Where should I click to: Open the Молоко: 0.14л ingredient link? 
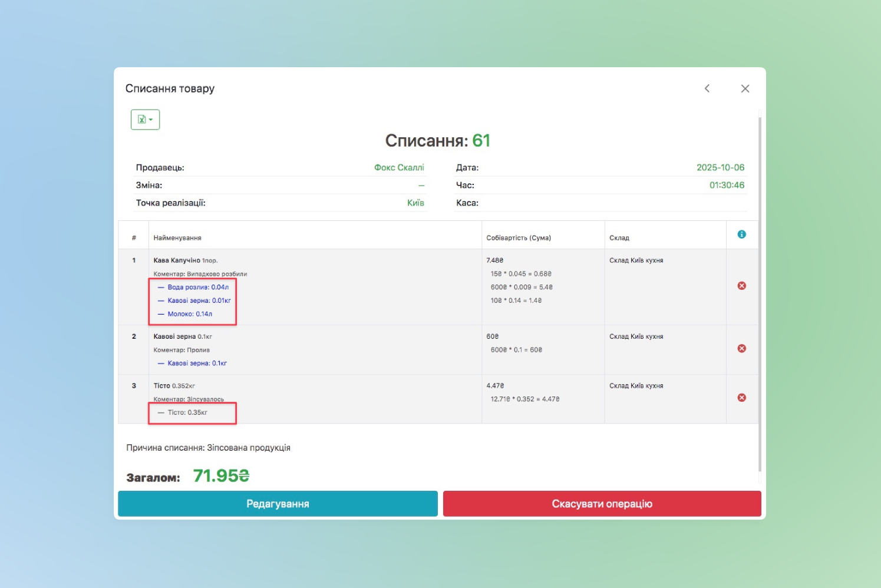coord(189,314)
